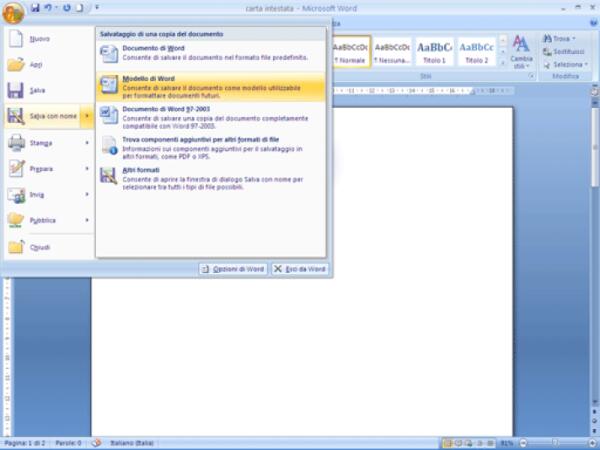The width and height of the screenshot is (600, 450).
Task: Click the Opzioni di Word button
Action: tap(232, 269)
